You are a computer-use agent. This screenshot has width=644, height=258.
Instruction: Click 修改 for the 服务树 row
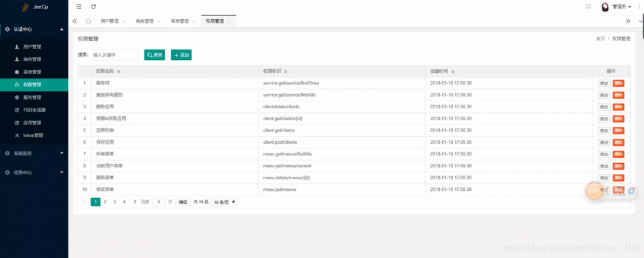pyautogui.click(x=604, y=83)
